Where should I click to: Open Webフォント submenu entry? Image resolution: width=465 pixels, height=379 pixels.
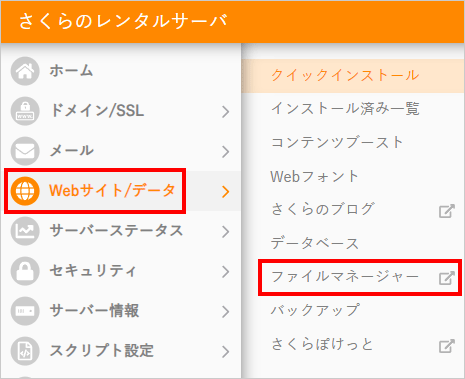tap(314, 176)
